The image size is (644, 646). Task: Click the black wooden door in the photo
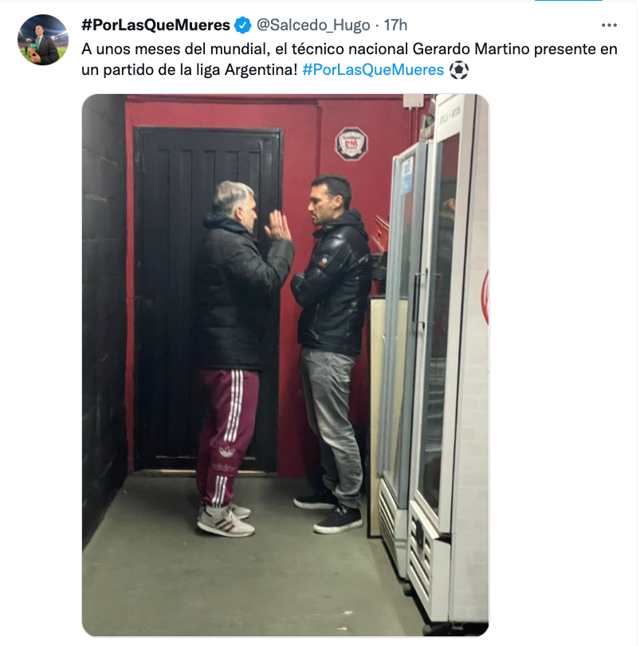[207, 300]
